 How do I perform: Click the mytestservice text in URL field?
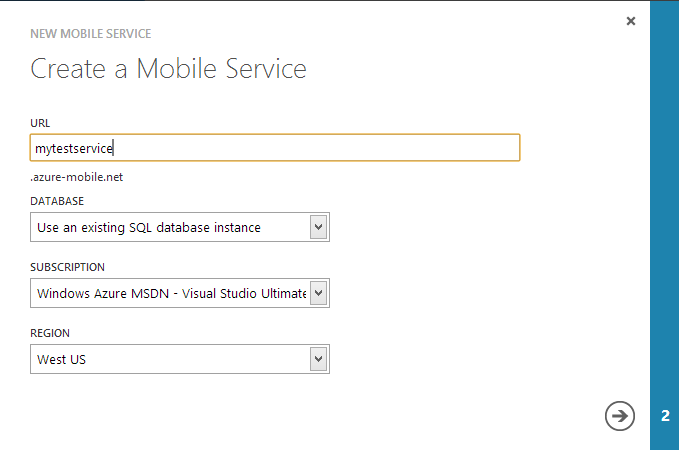point(75,148)
